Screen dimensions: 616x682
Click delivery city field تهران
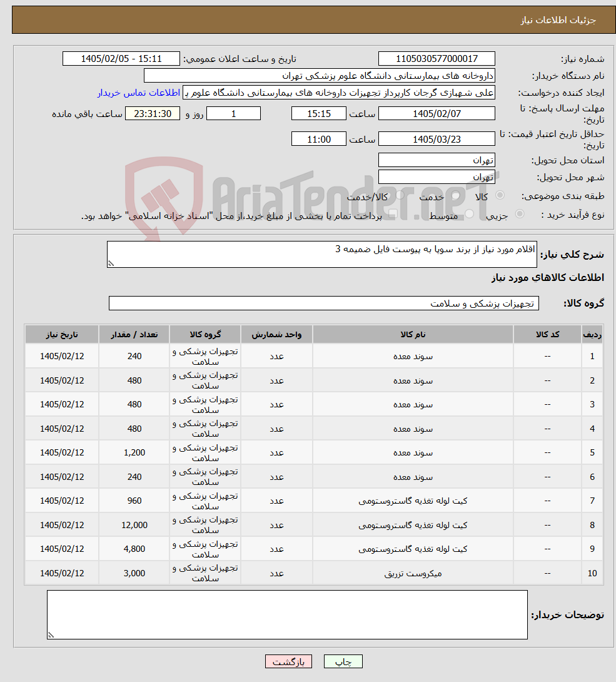coord(437,177)
